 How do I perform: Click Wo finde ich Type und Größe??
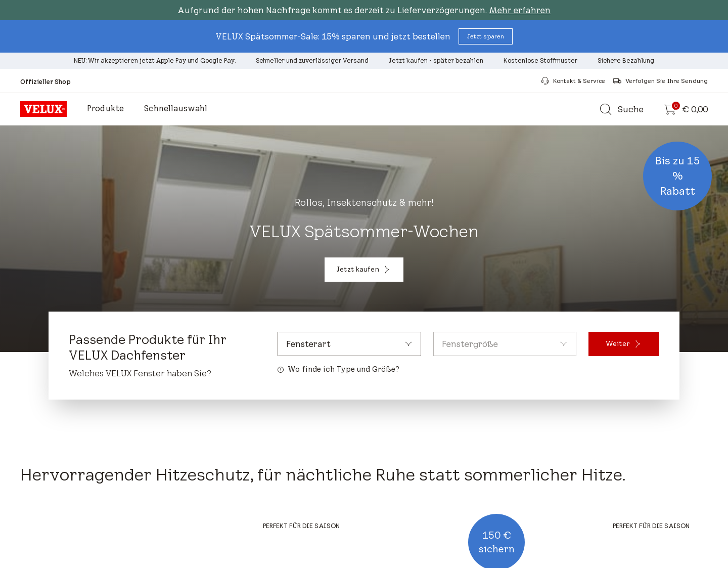click(x=344, y=369)
